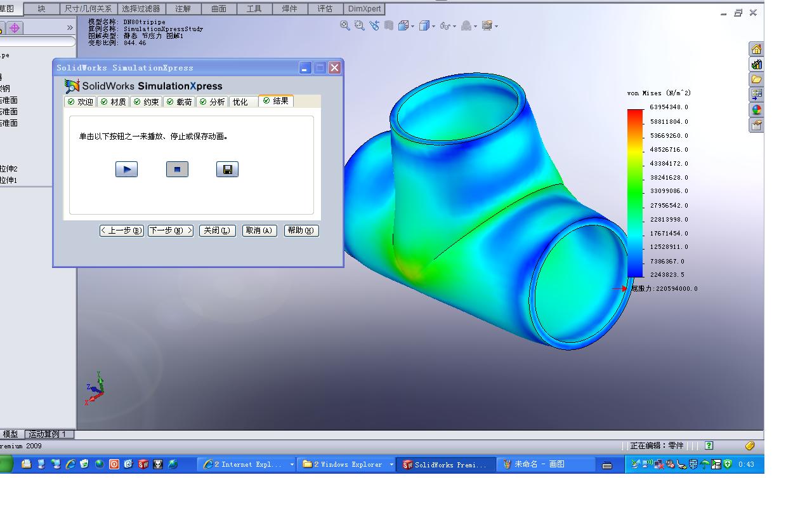This screenshot has width=812, height=508.
Task: Open the 评估 toolbar tab
Action: [x=325, y=9]
